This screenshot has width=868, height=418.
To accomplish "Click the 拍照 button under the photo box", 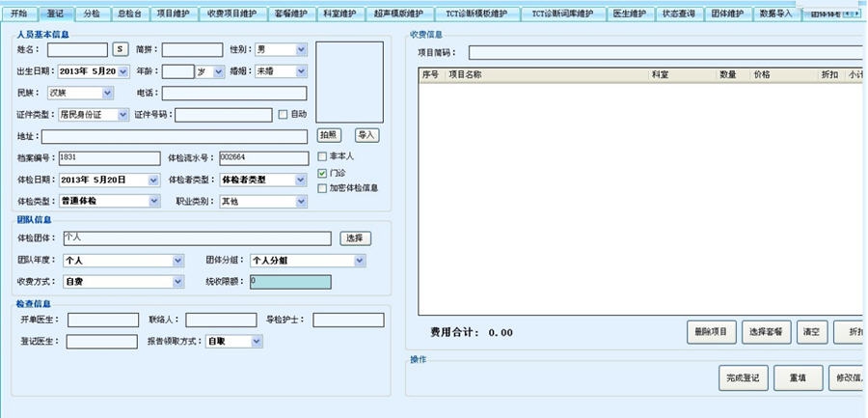I will click(329, 135).
